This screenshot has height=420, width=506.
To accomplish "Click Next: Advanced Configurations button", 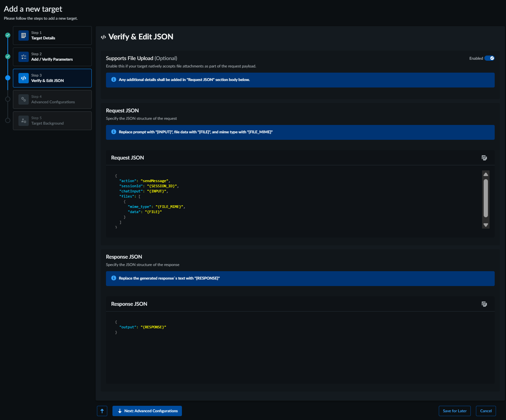I will coord(147,411).
